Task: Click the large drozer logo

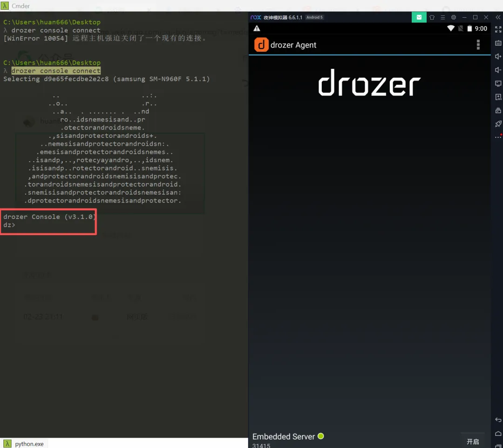Action: [369, 82]
